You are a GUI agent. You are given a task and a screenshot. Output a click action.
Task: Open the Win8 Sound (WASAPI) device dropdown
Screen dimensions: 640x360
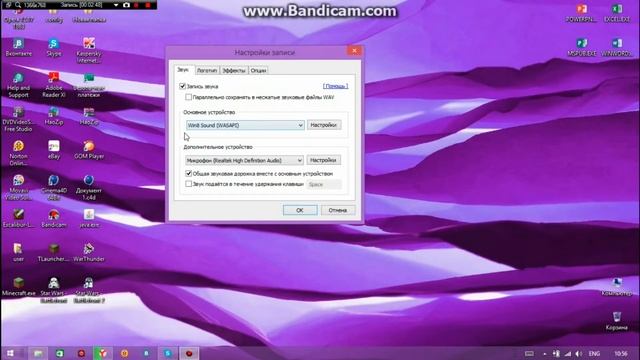click(x=245, y=125)
